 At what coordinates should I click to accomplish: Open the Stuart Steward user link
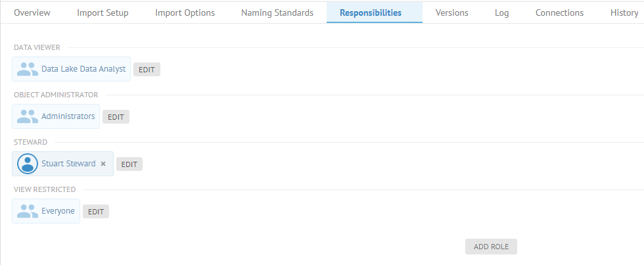68,164
